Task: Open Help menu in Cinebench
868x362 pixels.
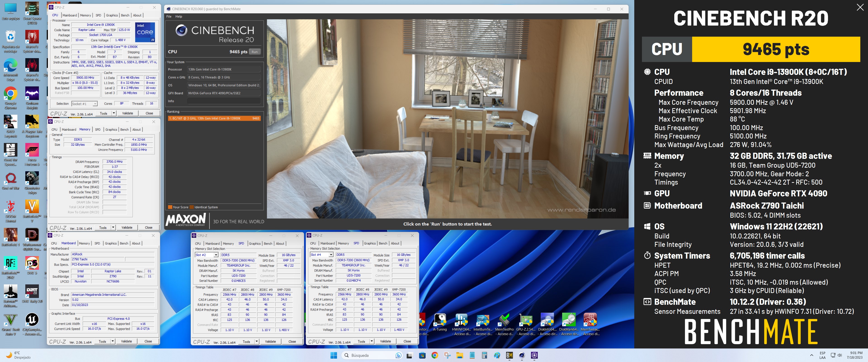Action: click(x=179, y=17)
